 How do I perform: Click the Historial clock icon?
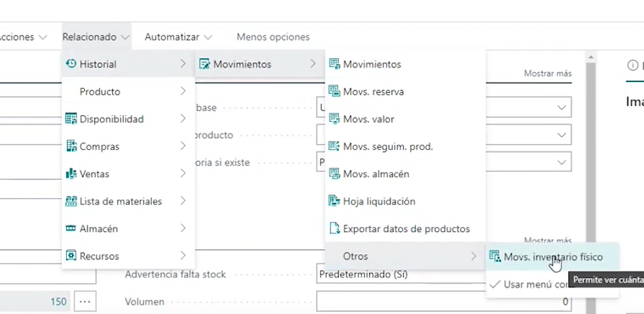pos(71,64)
